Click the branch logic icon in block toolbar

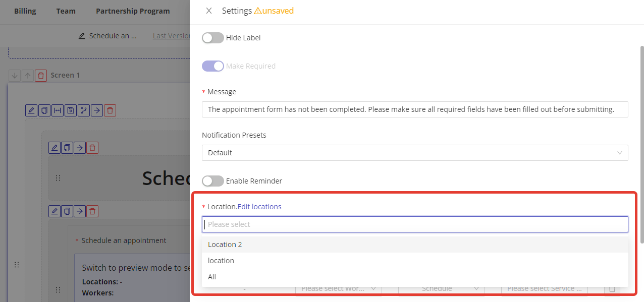point(84,110)
